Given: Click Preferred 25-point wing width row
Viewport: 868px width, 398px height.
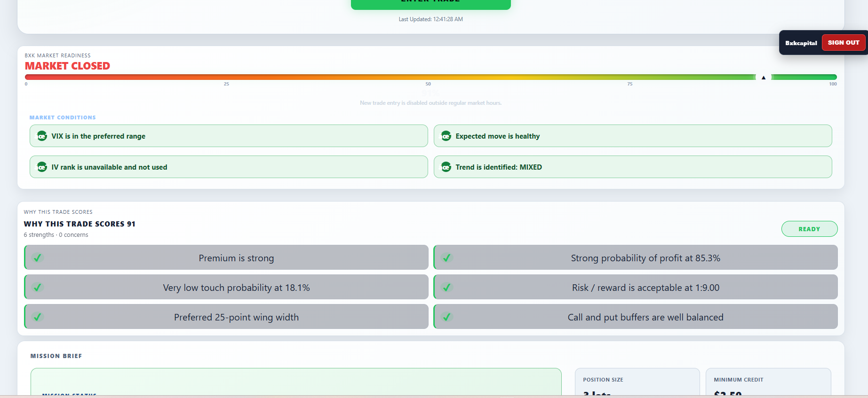Looking at the screenshot, I should [x=226, y=316].
